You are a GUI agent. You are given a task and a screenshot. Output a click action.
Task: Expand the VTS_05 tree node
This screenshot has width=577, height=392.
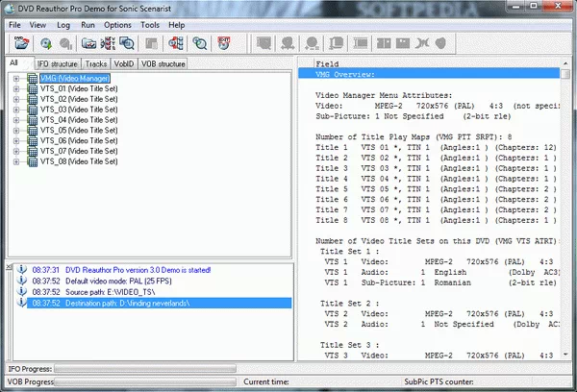(16, 130)
